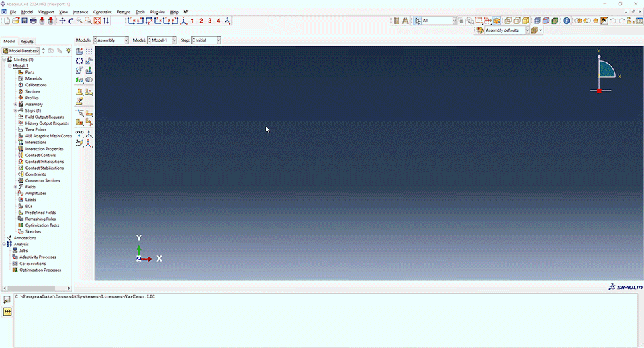Select the Rotate View tool
The height and width of the screenshot is (348, 644).
(x=71, y=21)
